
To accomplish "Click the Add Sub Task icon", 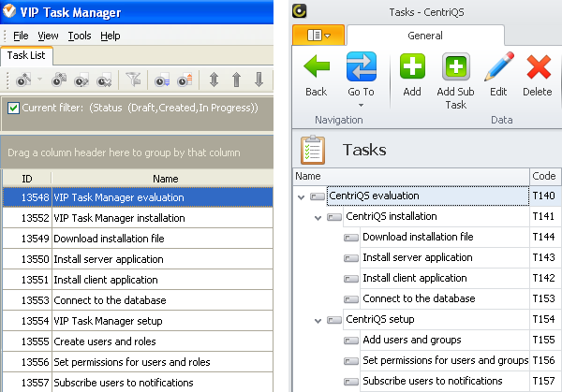I will (456, 67).
